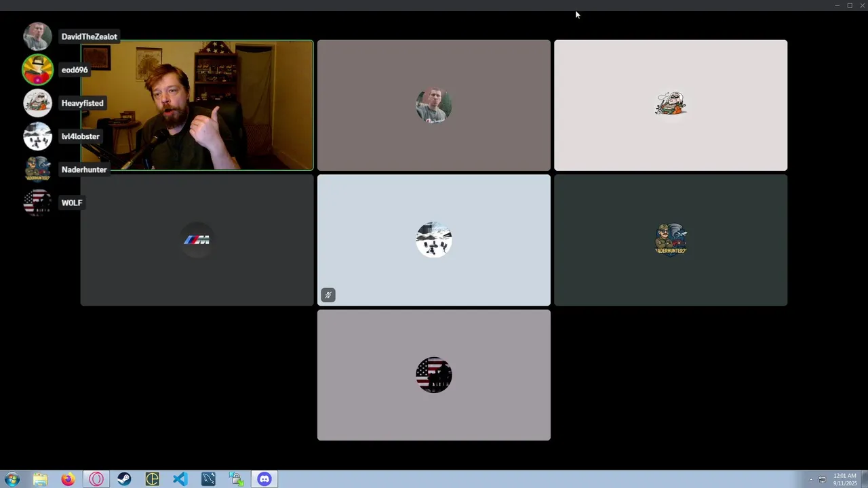Open Visual Studio Code from the taskbar

tap(180, 479)
